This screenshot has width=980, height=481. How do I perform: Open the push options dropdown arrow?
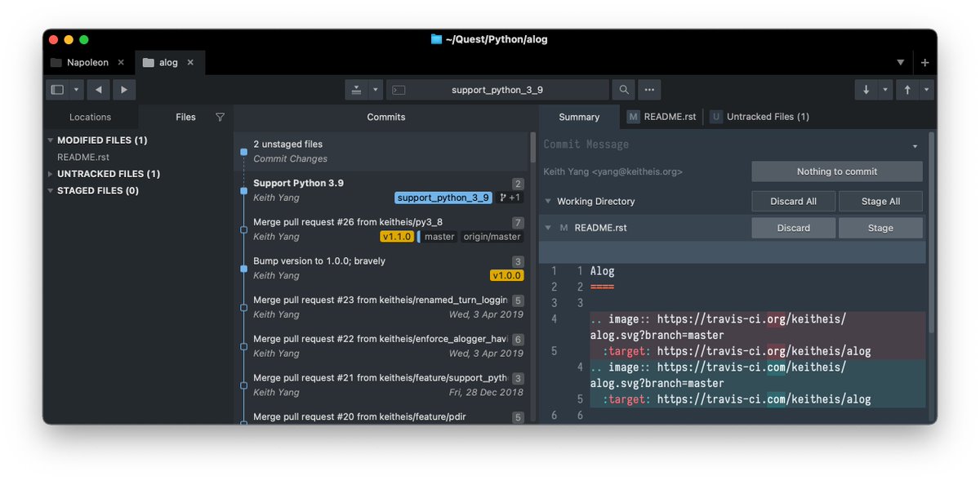pos(926,90)
